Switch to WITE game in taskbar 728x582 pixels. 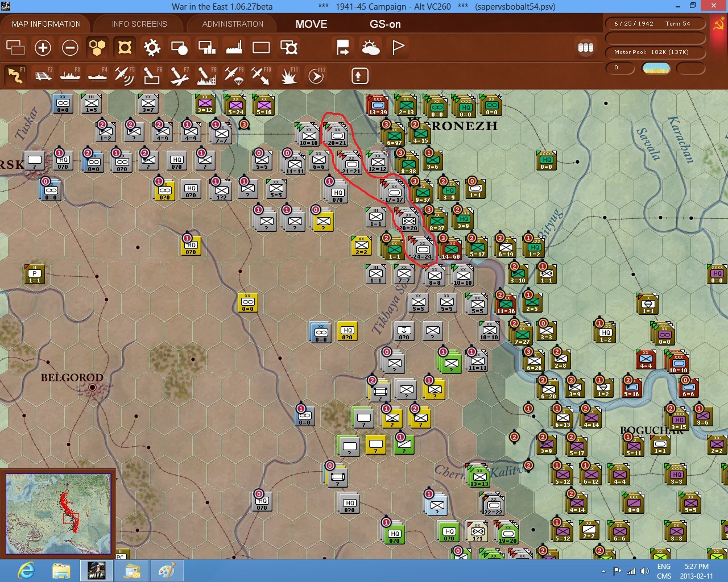pyautogui.click(x=97, y=570)
